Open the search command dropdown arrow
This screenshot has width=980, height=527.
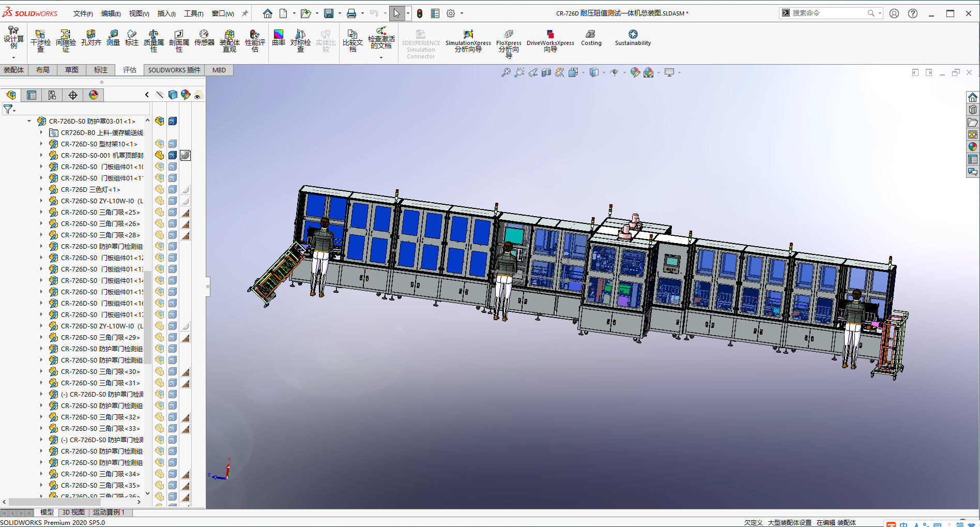click(880, 13)
